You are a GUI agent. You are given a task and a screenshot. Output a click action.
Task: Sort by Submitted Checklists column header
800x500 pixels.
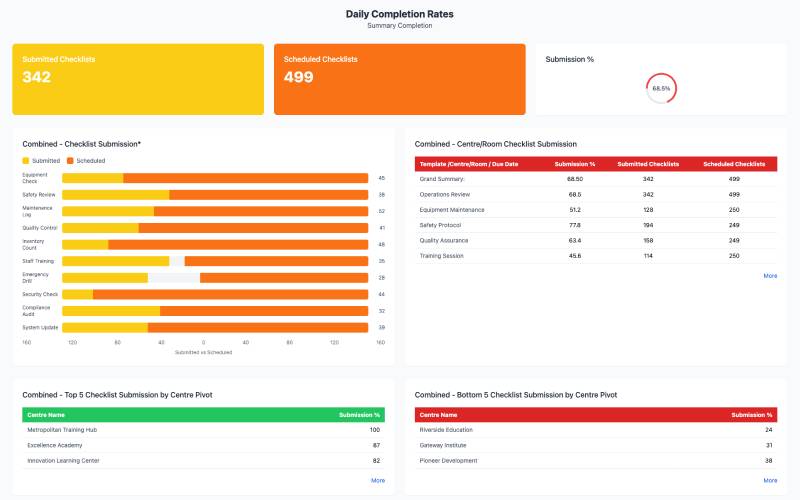tap(648, 164)
